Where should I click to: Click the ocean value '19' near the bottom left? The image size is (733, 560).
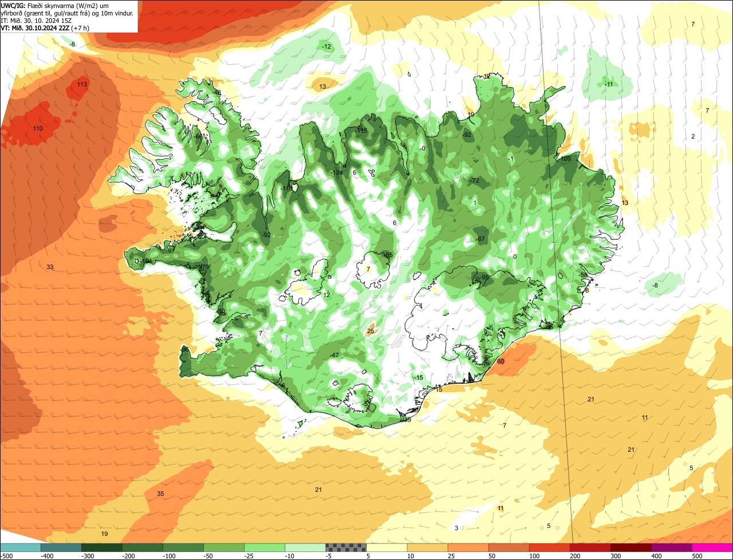click(104, 534)
